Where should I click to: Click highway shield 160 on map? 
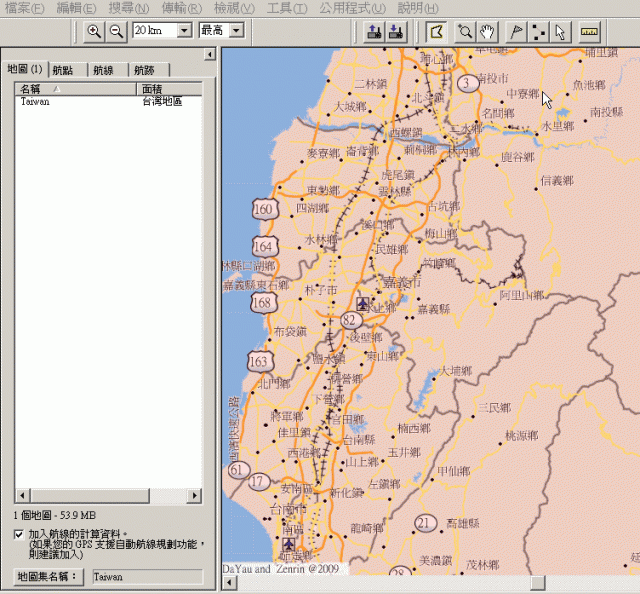click(265, 209)
